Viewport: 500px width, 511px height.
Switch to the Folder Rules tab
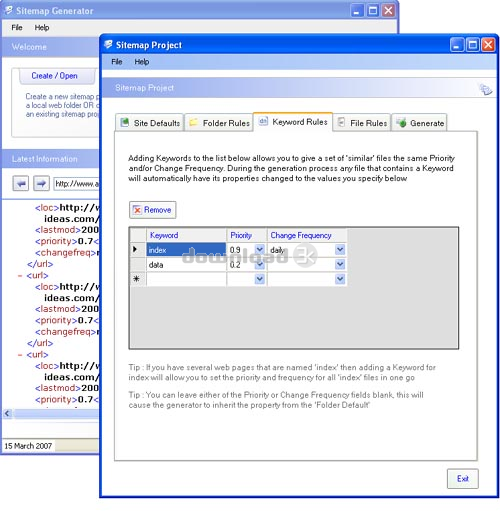[219, 123]
